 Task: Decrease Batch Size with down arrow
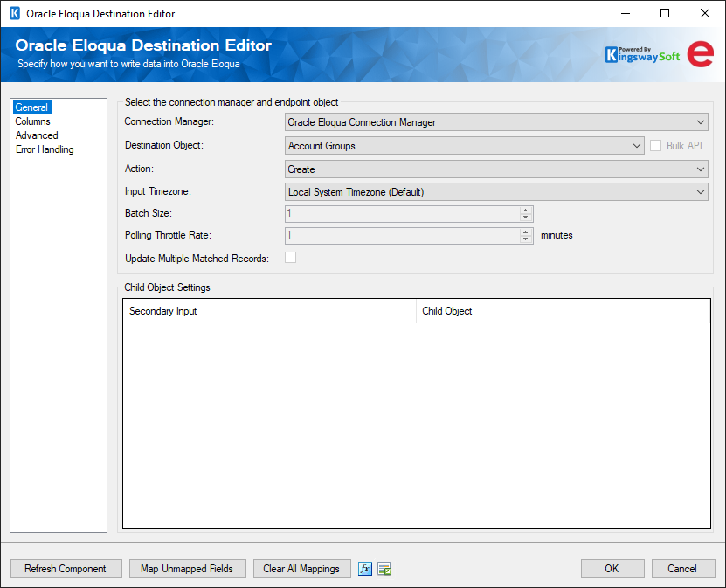pyautogui.click(x=525, y=218)
